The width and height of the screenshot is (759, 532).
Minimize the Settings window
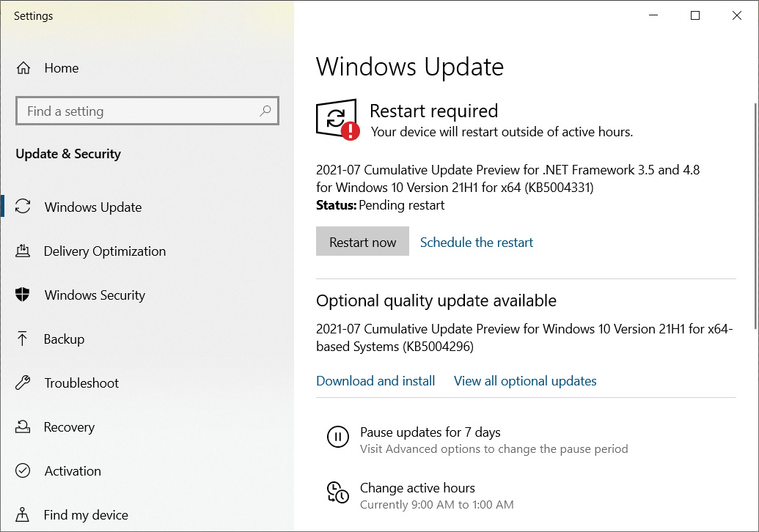653,15
